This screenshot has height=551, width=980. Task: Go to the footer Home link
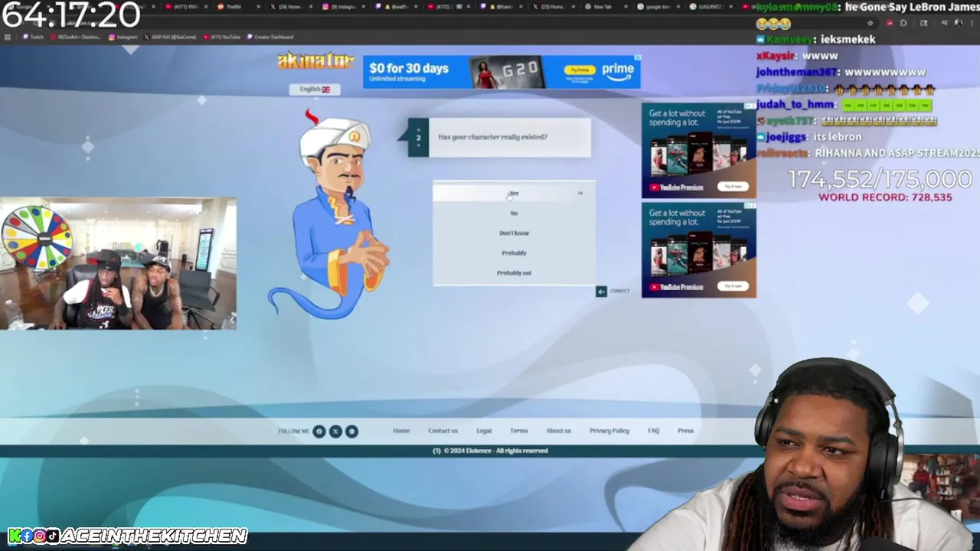click(401, 431)
